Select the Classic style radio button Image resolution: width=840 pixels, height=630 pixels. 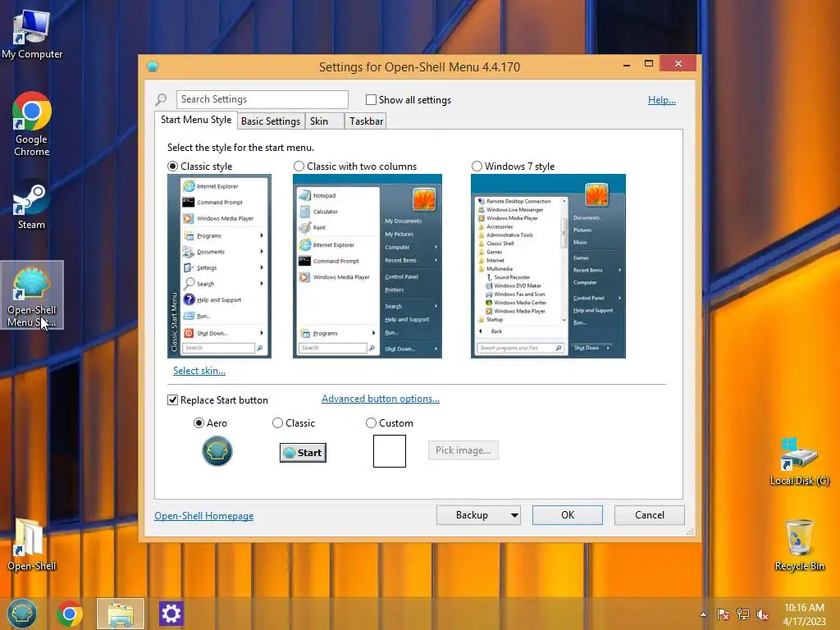click(172, 167)
